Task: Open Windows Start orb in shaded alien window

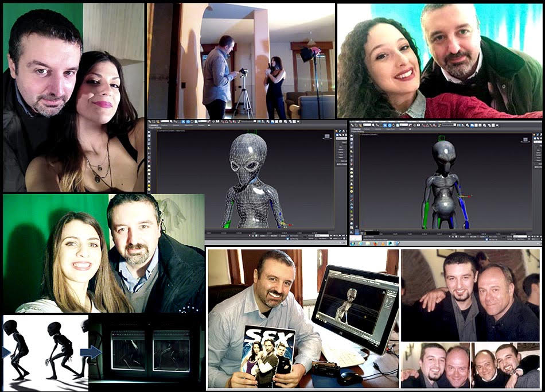Action: point(352,243)
